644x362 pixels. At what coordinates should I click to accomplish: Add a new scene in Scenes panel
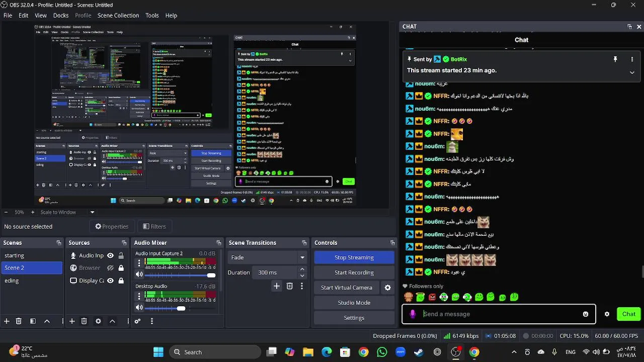point(7,321)
